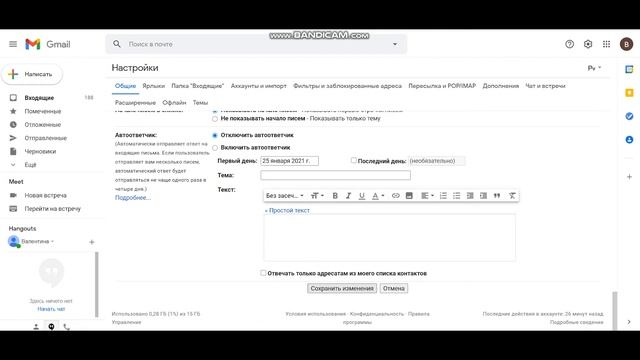Toggle underline formatting in the editor
Image resolution: width=640 pixels, height=360 pixels.
pos(362,196)
